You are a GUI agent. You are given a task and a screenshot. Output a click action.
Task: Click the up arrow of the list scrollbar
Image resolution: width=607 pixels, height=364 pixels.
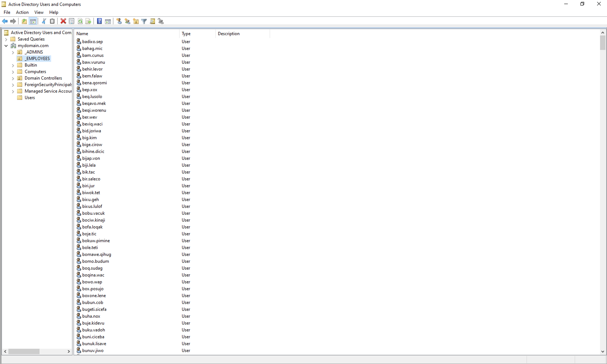[x=603, y=33]
